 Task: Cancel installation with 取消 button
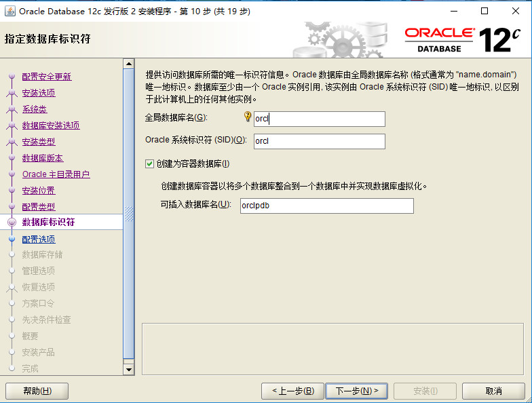click(494, 391)
